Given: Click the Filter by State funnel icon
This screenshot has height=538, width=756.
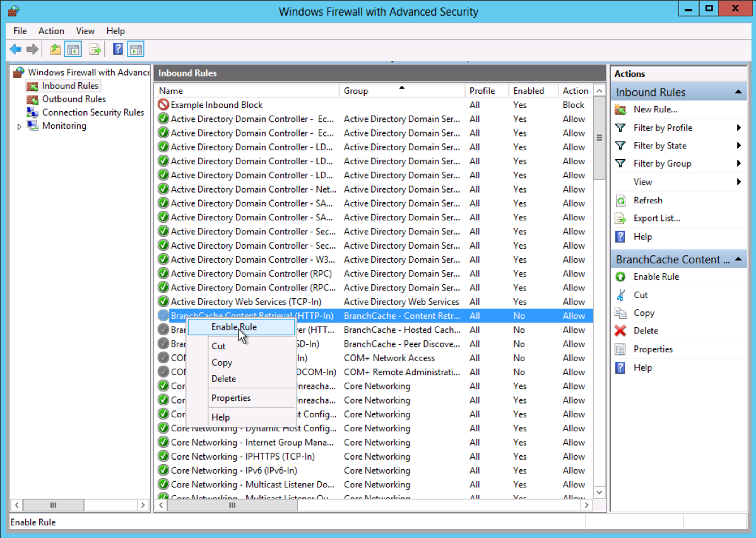Looking at the screenshot, I should tap(620, 146).
